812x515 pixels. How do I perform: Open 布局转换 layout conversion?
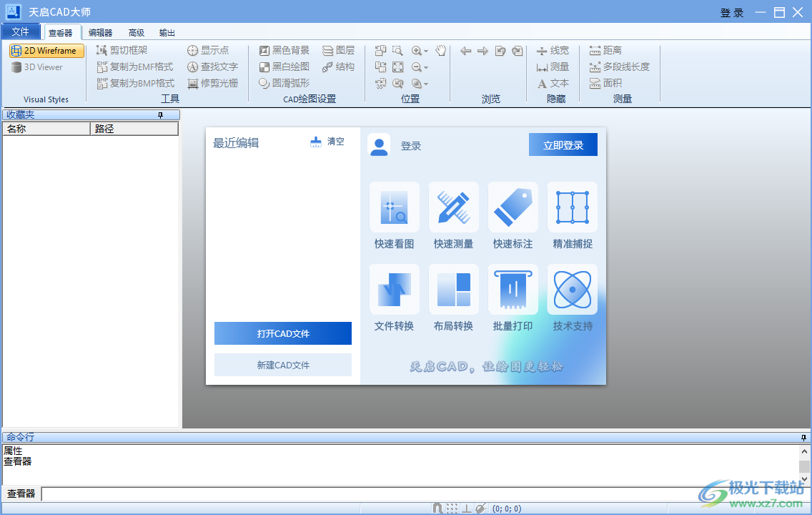[453, 298]
